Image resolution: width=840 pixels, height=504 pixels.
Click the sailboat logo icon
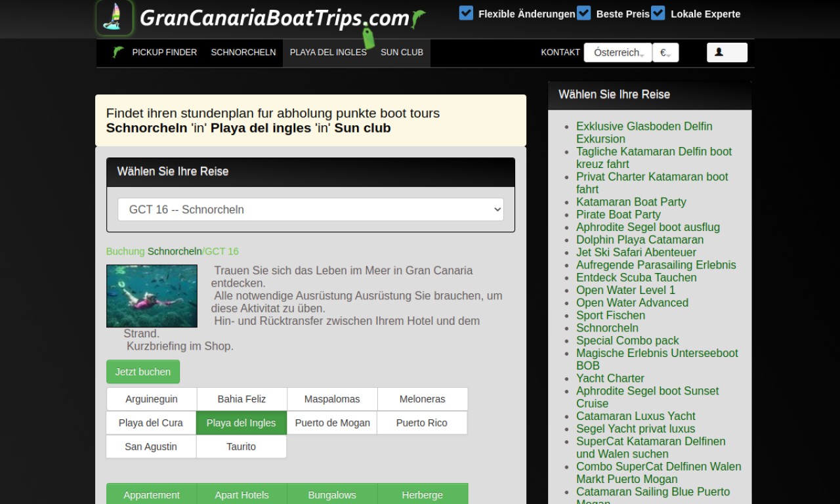tap(114, 17)
